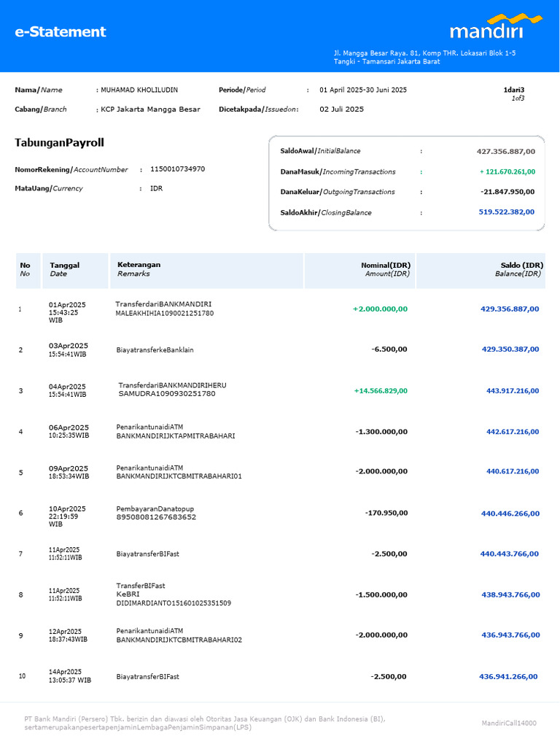This screenshot has width=560, height=747.
Task: Click remark MALEAKHIHIA1090021251780
Action: click(x=165, y=314)
